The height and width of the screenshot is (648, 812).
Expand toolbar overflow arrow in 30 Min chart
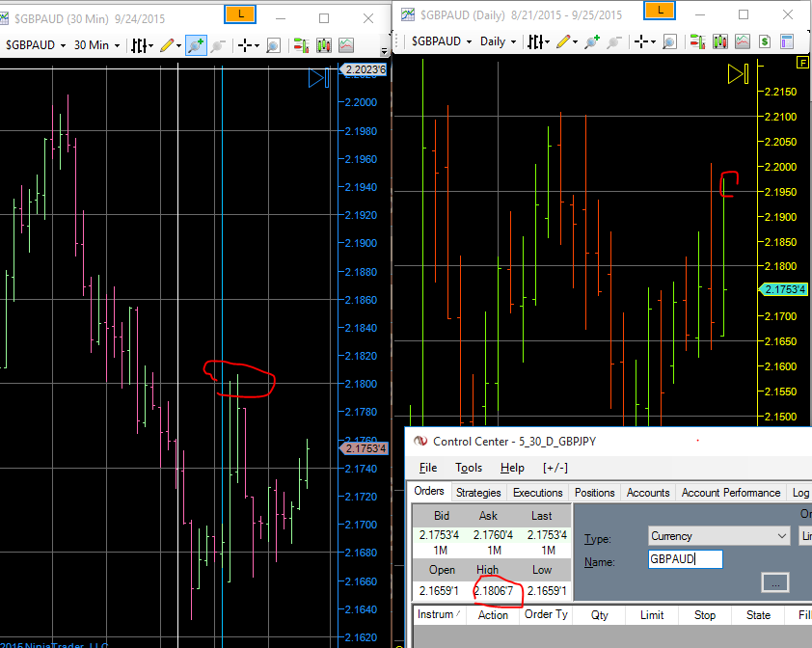(384, 51)
